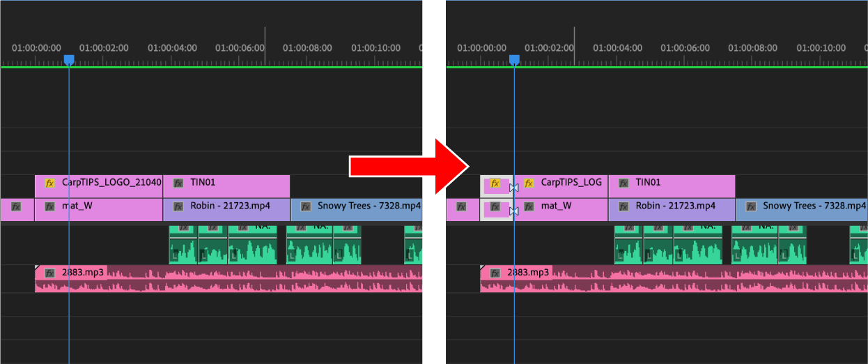This screenshot has width=868, height=364.
Task: Click the fx badge on Snowy Trees clip in the after timeline
Action: tap(751, 206)
